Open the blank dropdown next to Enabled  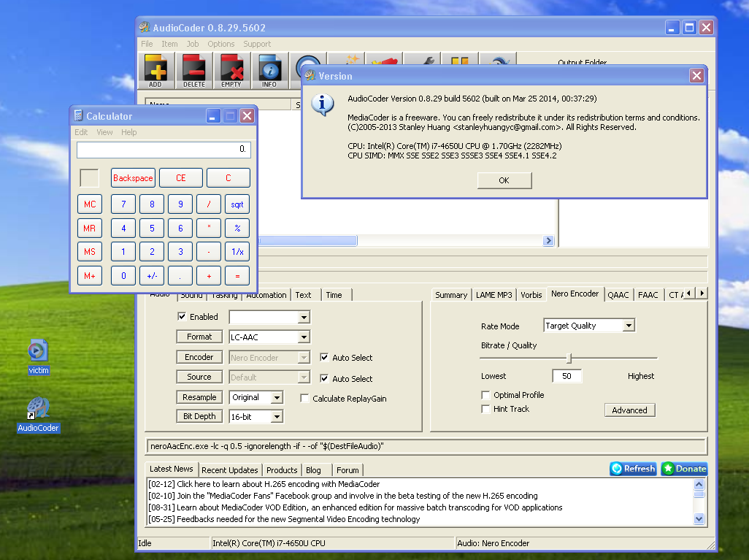[x=270, y=317]
